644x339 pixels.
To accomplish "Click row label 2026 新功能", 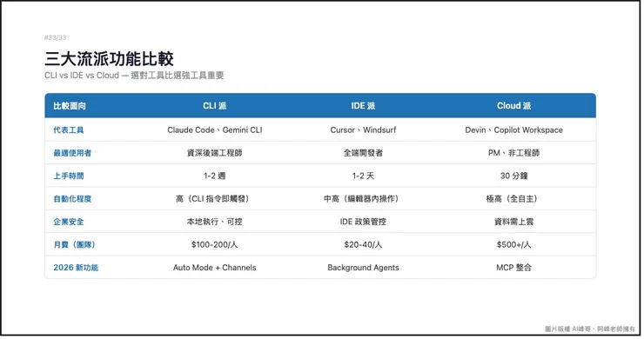I will tap(76, 268).
